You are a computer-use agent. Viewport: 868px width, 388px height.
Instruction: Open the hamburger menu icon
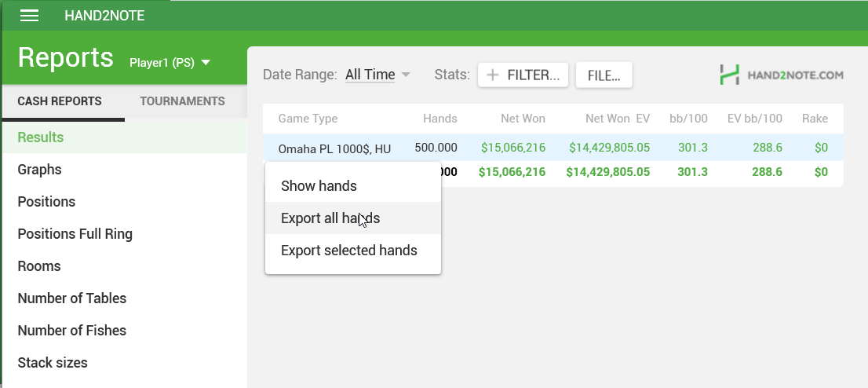pyautogui.click(x=29, y=16)
